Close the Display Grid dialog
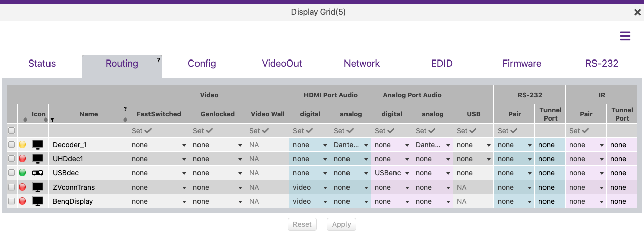 point(637,12)
